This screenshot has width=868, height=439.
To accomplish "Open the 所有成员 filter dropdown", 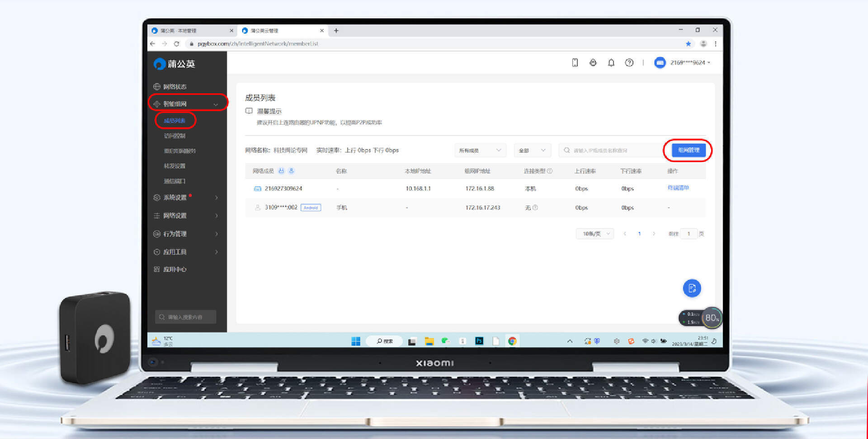I will point(480,150).
